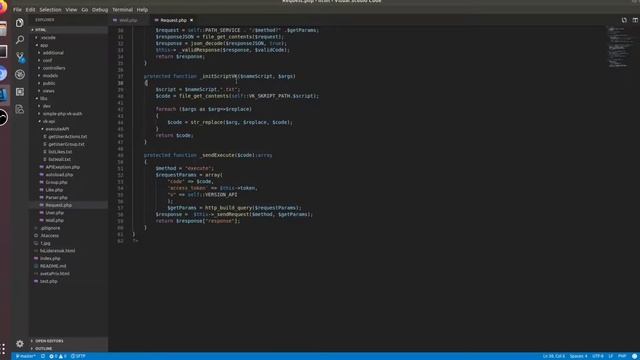Collapse the HTML root folder

tap(40, 30)
